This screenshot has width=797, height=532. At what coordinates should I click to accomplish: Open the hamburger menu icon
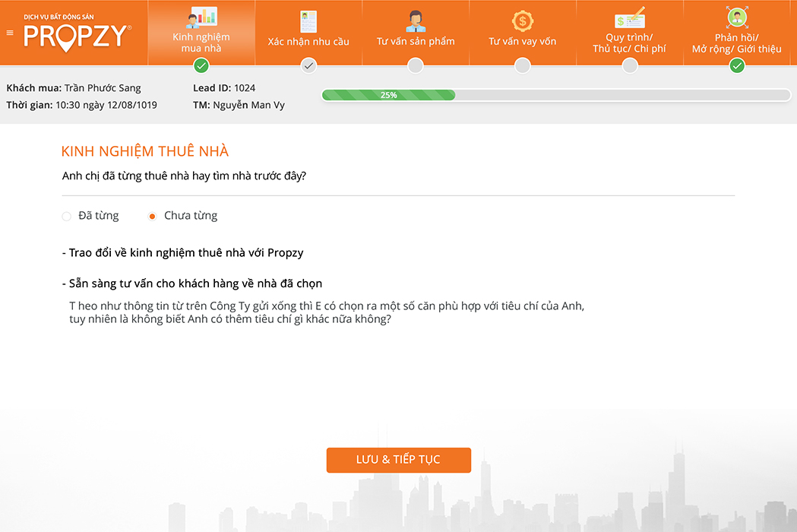10,33
